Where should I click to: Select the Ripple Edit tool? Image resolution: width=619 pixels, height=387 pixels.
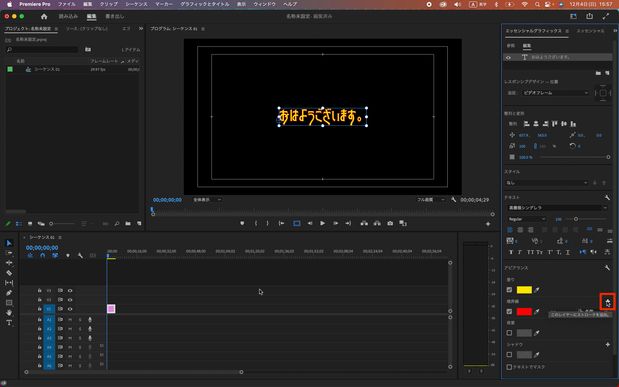coord(9,263)
